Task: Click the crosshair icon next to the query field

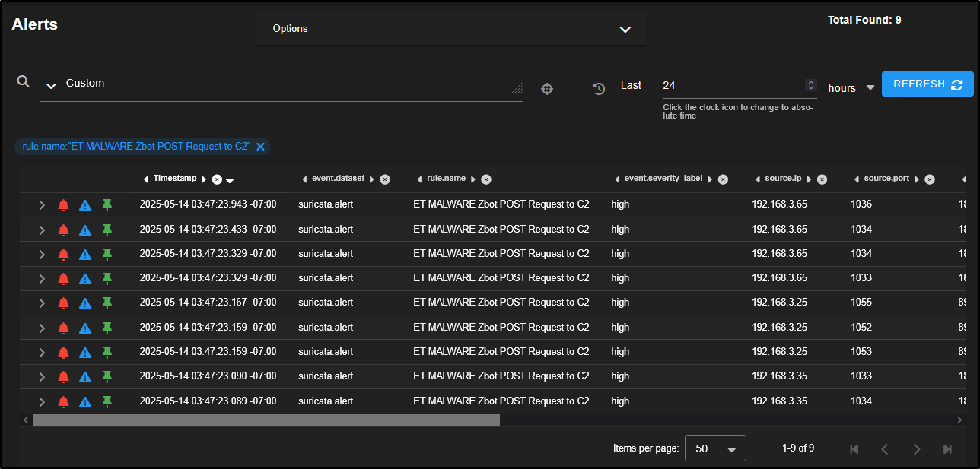Action: (x=546, y=89)
